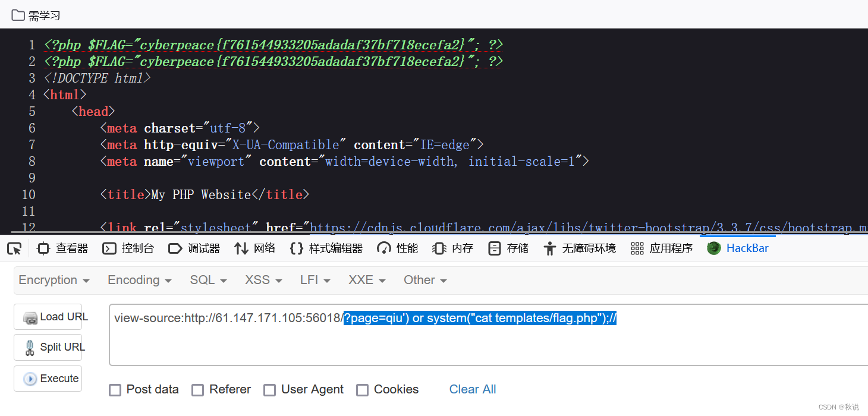Click the head tag on line 5
This screenshot has width=868, height=416.
pos(93,111)
